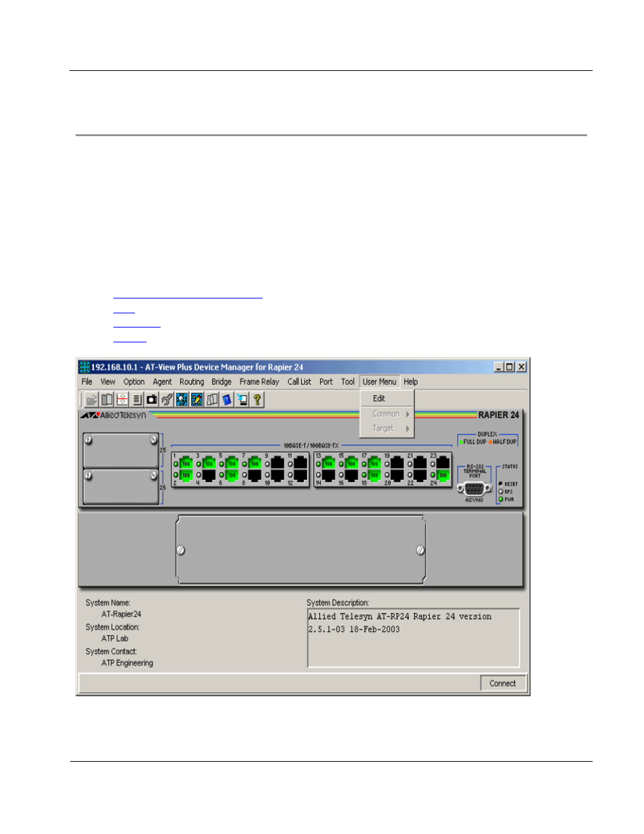This screenshot has width=644, height=834.
Task: Expand the Common submenu
Action: tap(387, 414)
